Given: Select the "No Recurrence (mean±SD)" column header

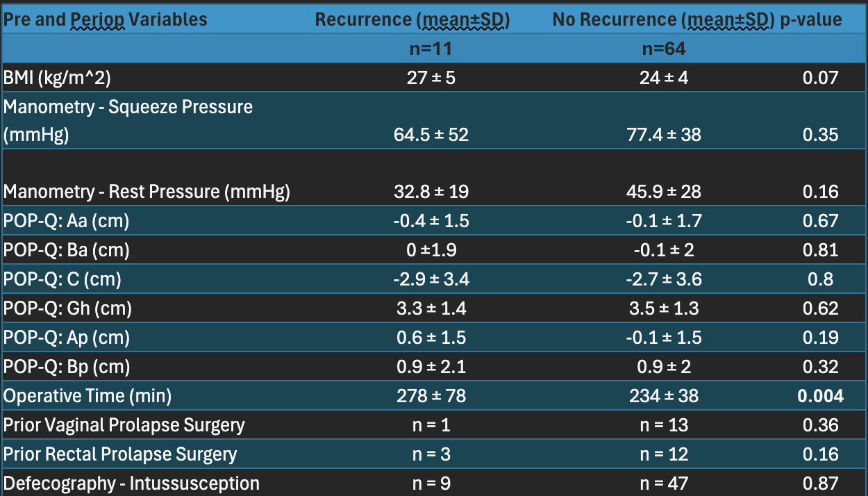Looking at the screenshot, I should pyautogui.click(x=663, y=19).
